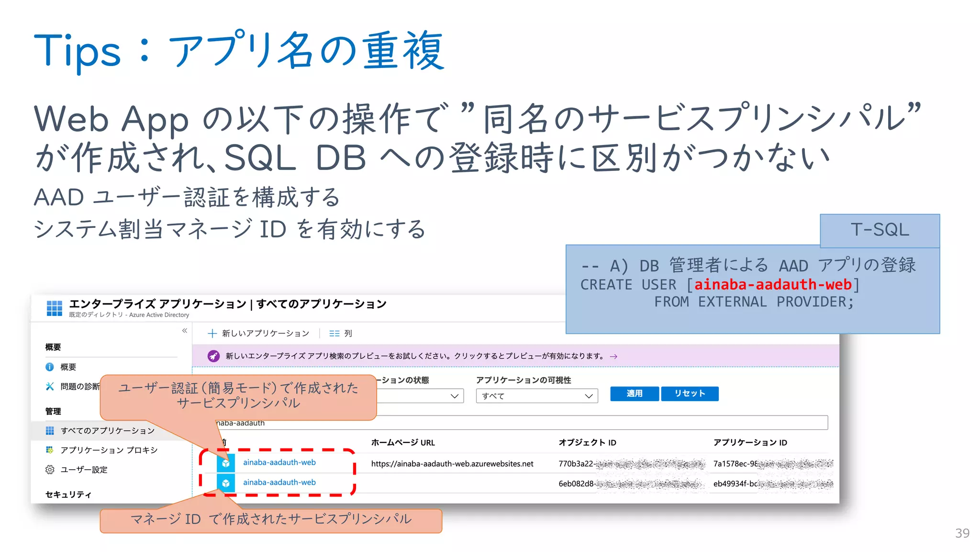
Task: Click the アプリケーション ID column header
Action: (750, 443)
